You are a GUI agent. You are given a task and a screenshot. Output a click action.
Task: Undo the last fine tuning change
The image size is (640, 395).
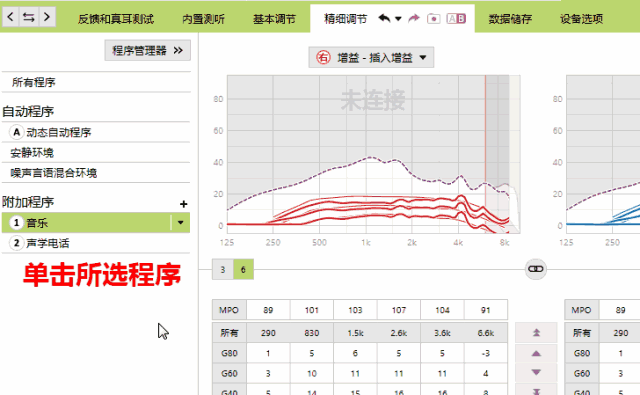pyautogui.click(x=384, y=18)
